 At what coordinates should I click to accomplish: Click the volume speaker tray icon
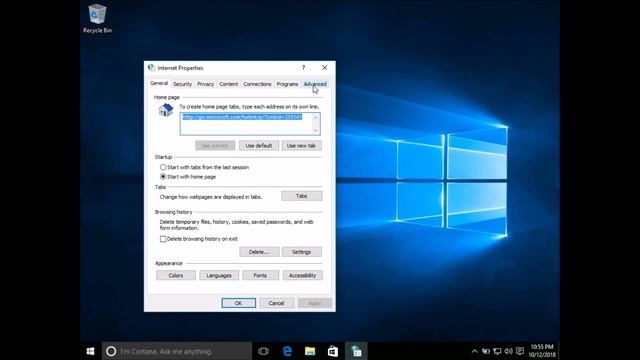coord(509,351)
